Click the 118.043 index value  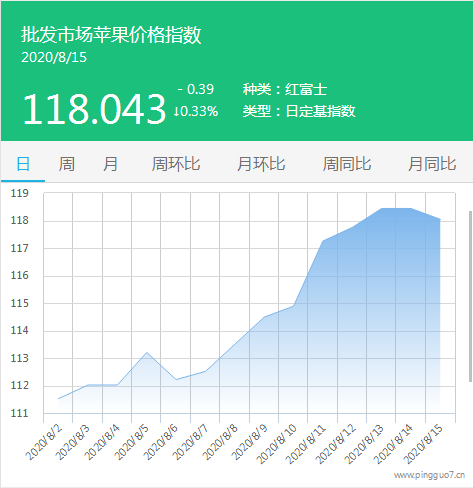(x=94, y=109)
